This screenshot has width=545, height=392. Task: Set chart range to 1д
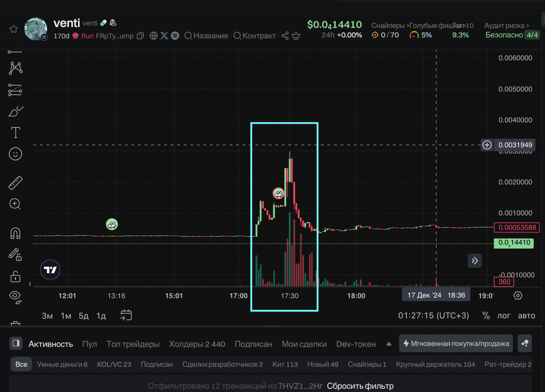[101, 316]
